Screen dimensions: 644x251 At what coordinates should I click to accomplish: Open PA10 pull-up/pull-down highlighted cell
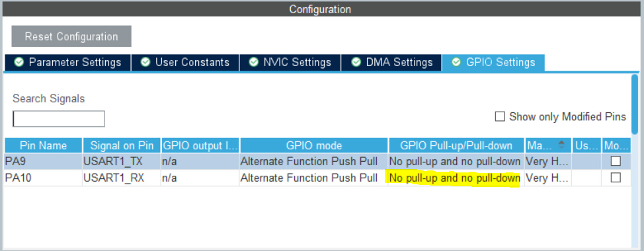(455, 178)
